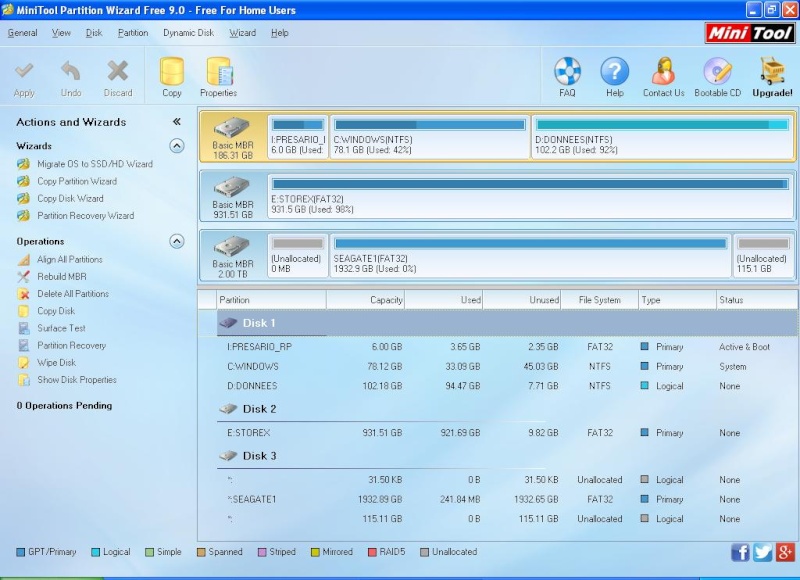The width and height of the screenshot is (800, 580).
Task: Select the *:SEAGATE1 partition row
Action: click(x=507, y=499)
